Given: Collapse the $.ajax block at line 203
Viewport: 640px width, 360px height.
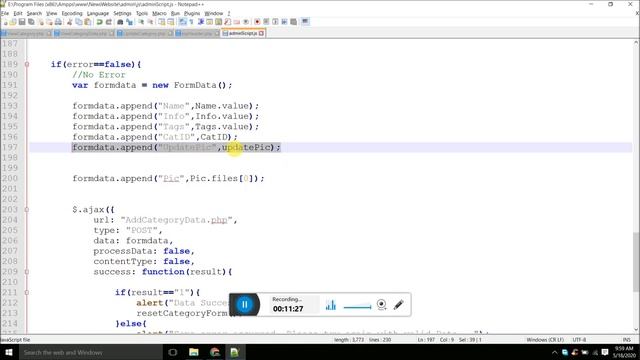Looking at the screenshot, I should click(27, 210).
